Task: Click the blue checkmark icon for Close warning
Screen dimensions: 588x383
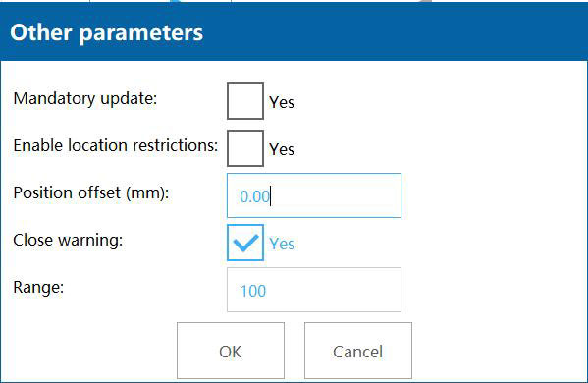Action: click(245, 243)
